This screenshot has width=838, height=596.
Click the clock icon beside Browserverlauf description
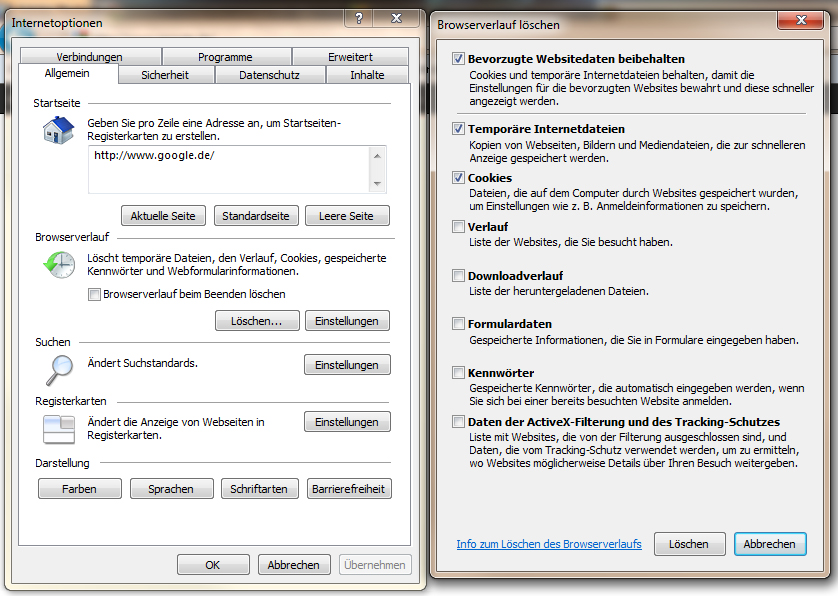[58, 265]
